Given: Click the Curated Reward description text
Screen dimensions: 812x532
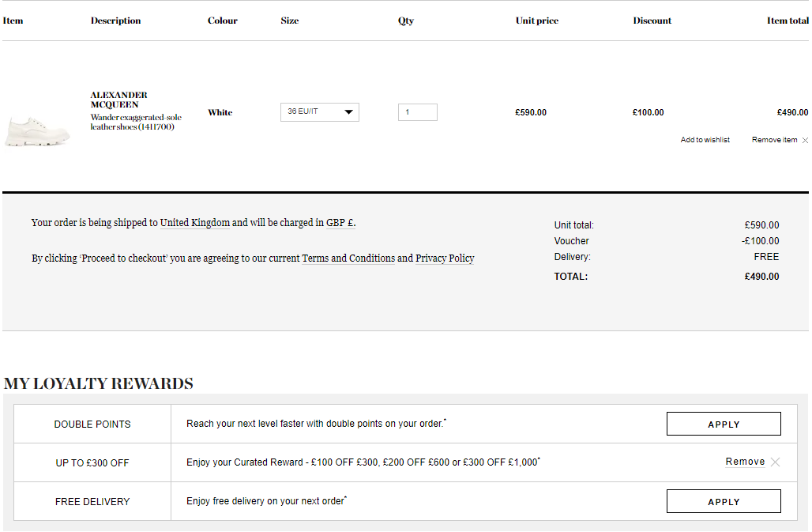Looking at the screenshot, I should point(363,462).
